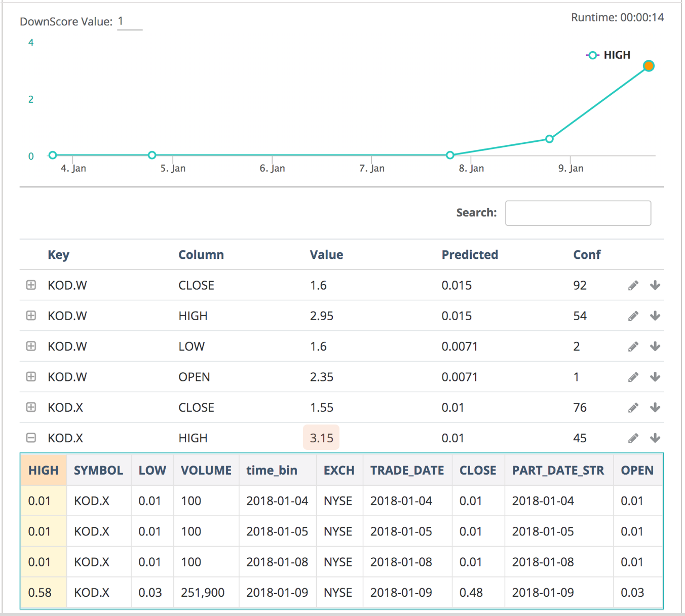Click the download arrow on KOD.W HIGH row
The height and width of the screenshot is (616, 685).
pyautogui.click(x=655, y=316)
